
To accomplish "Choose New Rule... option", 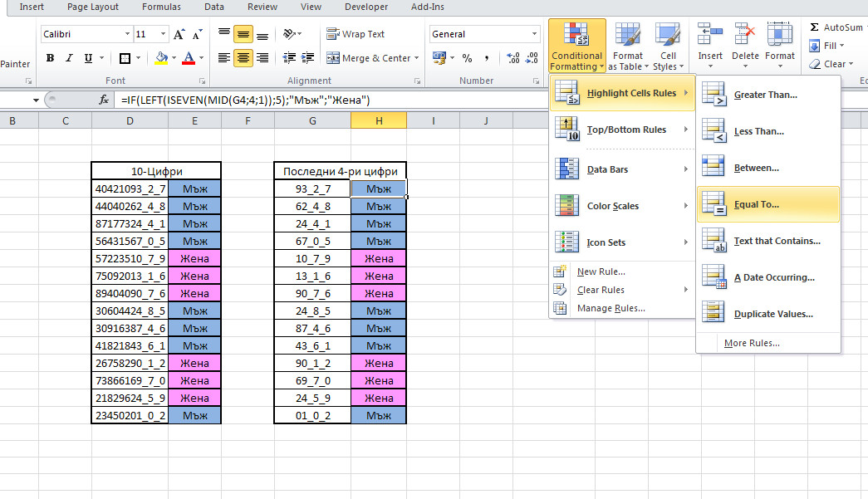I will click(x=601, y=272).
